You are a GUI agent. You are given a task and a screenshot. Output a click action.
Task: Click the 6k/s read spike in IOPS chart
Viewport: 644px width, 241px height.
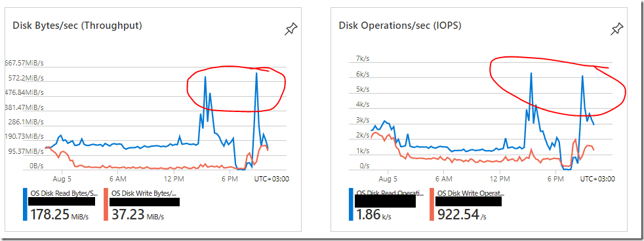click(531, 74)
